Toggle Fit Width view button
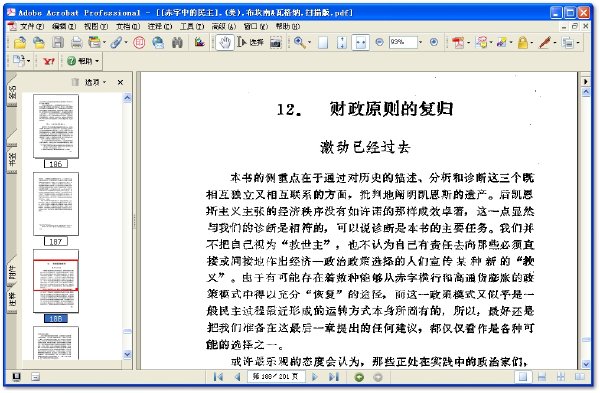600x393 pixels. 360,42
